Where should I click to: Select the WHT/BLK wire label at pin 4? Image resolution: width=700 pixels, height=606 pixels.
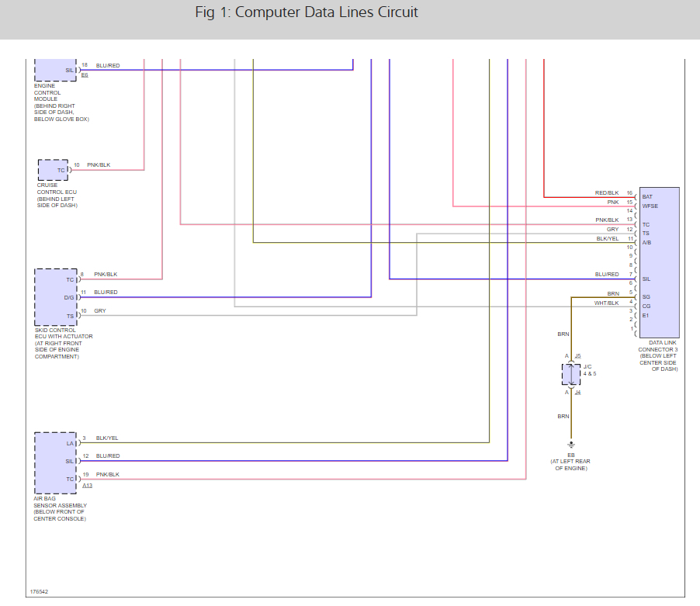[606, 303]
